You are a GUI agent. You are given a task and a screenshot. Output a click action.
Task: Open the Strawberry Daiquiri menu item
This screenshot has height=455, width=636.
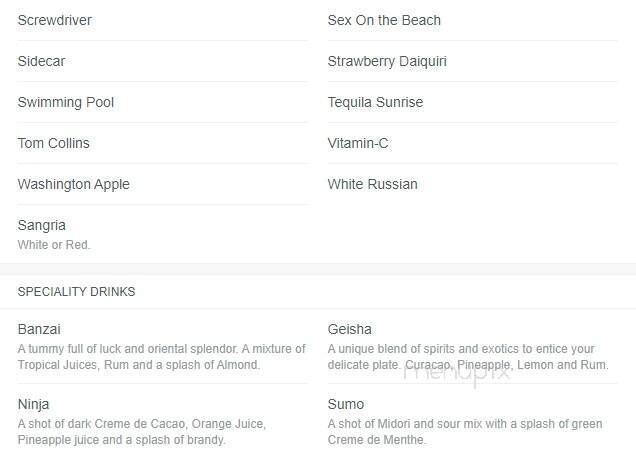(387, 61)
